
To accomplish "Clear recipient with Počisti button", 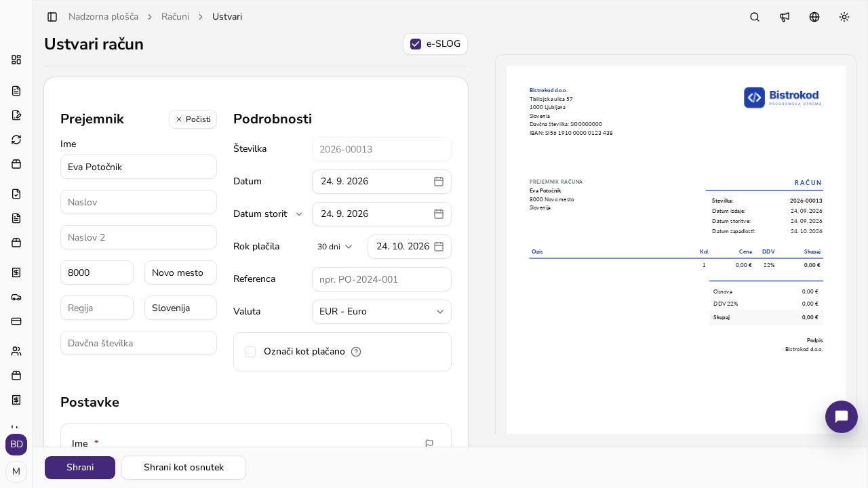I will pyautogui.click(x=193, y=119).
